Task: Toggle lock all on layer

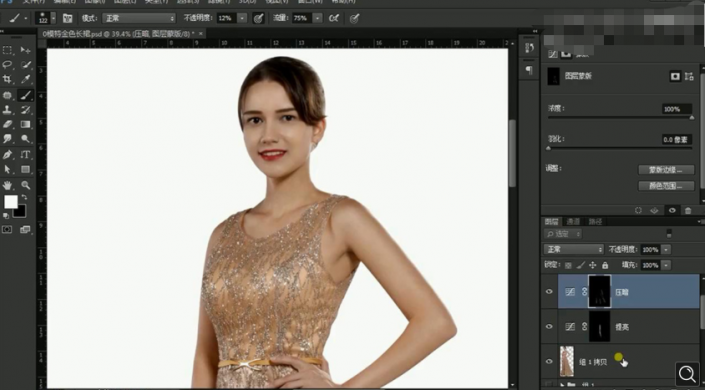Action: click(x=605, y=265)
